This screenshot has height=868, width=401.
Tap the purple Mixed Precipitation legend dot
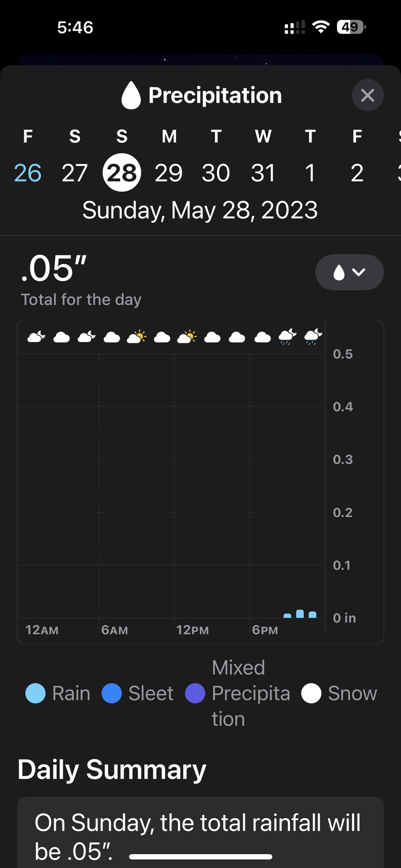(x=195, y=693)
